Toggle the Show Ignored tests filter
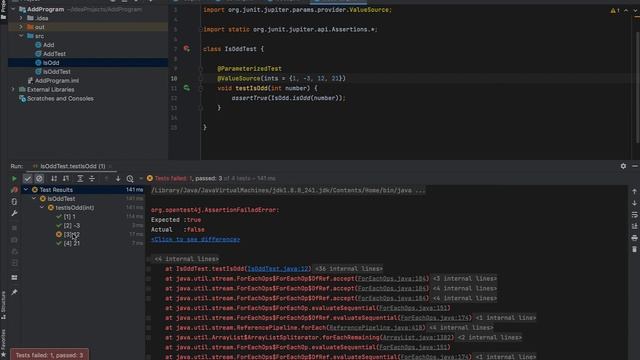Viewport: 640px width, 360px height. [39, 179]
